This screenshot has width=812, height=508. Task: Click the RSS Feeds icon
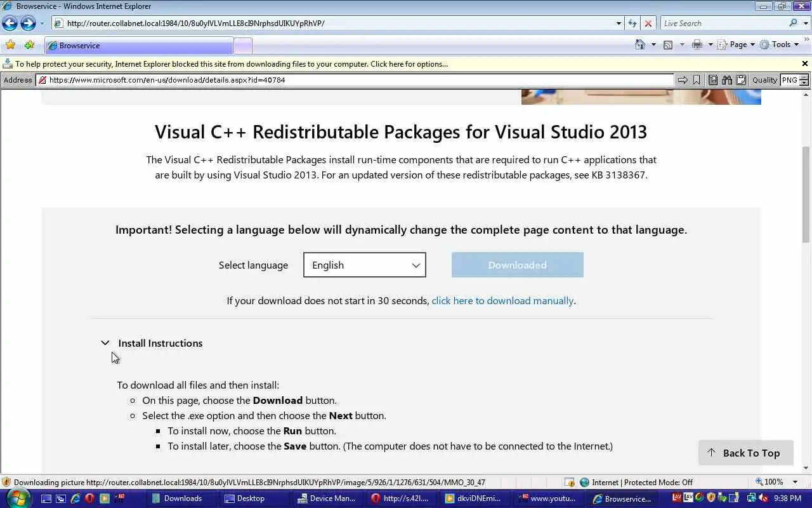[668, 44]
